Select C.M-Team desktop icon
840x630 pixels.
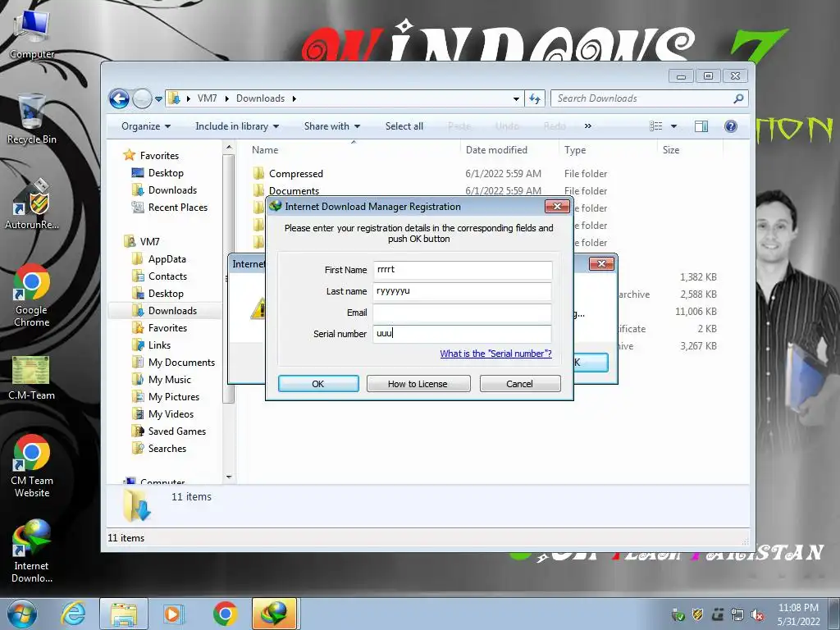[x=32, y=378]
